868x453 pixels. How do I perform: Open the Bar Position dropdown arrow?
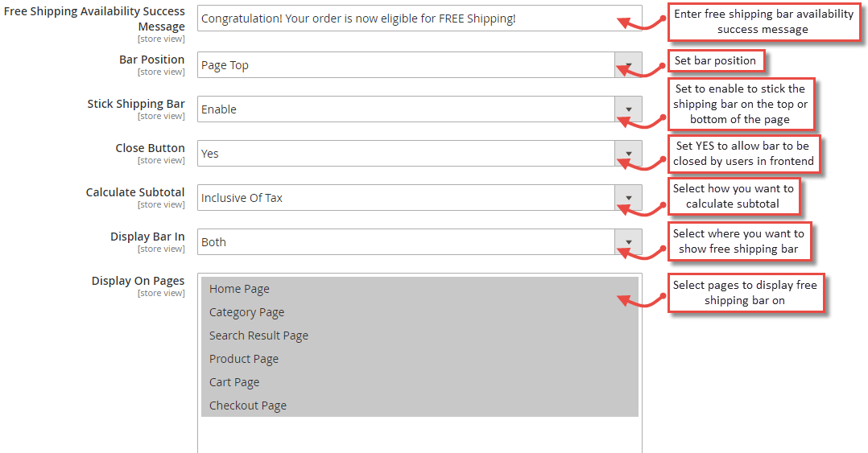tap(628, 65)
